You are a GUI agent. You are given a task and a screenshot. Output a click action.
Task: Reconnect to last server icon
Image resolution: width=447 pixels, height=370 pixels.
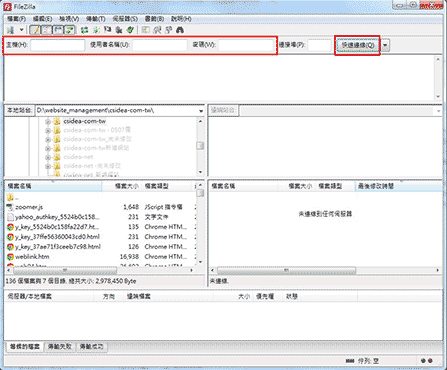click(x=130, y=30)
